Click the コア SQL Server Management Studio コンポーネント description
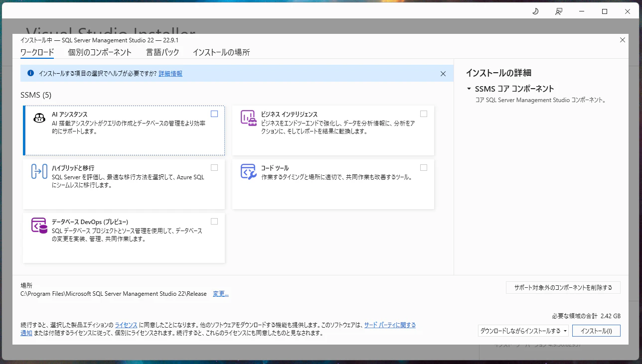This screenshot has width=642, height=364. pos(540,100)
